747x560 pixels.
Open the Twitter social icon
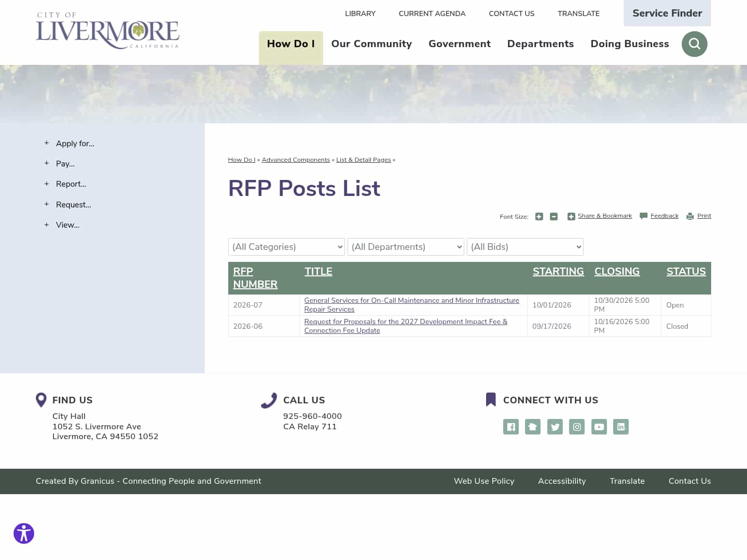555,427
